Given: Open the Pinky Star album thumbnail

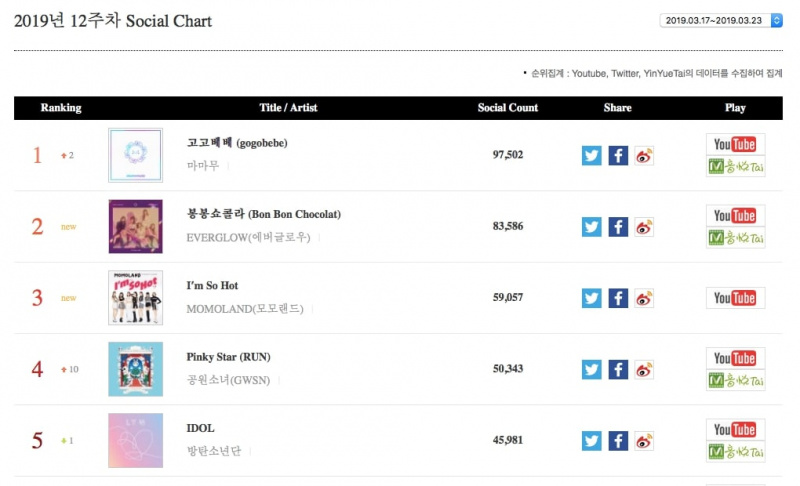Looking at the screenshot, I should (x=136, y=369).
